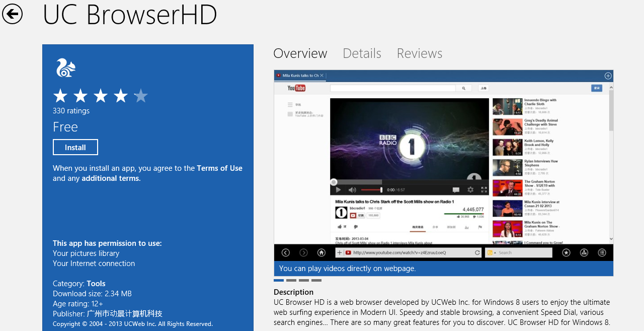Click 'This app has permission to use:' heading
644x331 pixels.
point(107,243)
